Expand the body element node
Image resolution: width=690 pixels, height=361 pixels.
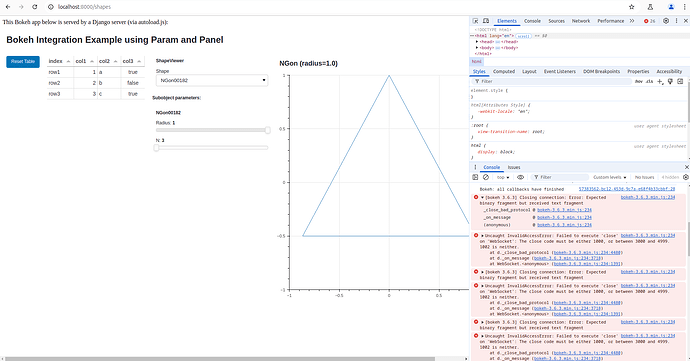tap(477, 48)
